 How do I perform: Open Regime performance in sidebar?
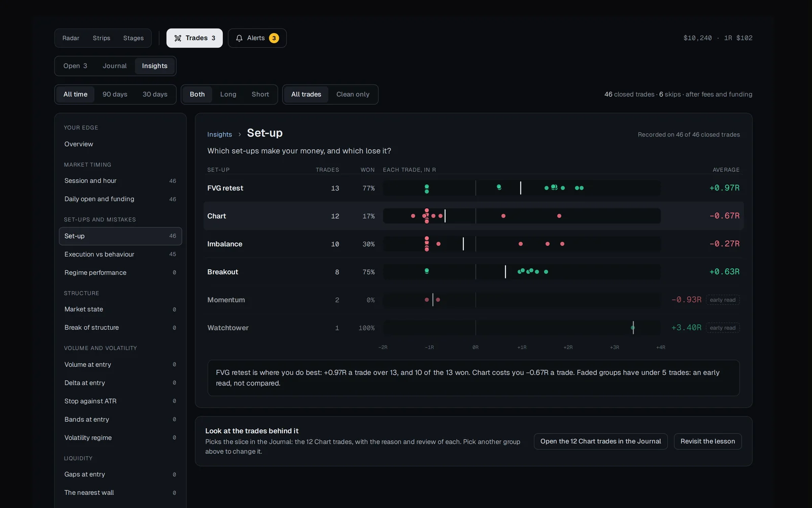click(120, 273)
